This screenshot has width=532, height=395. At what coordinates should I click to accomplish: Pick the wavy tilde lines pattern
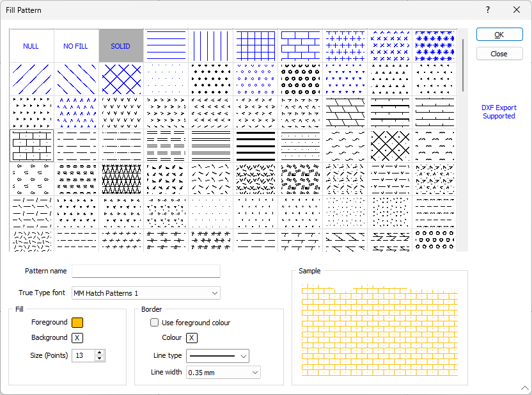pos(345,146)
